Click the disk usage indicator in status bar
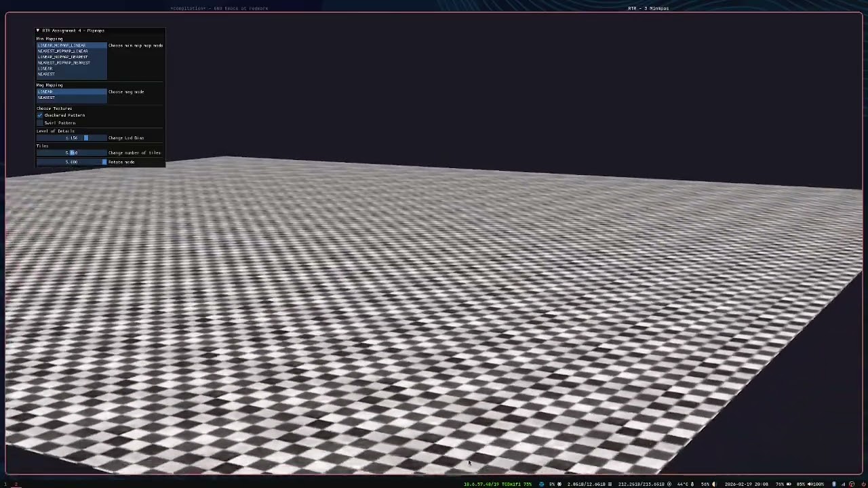Screen dimensions: 868x488 click(645, 484)
